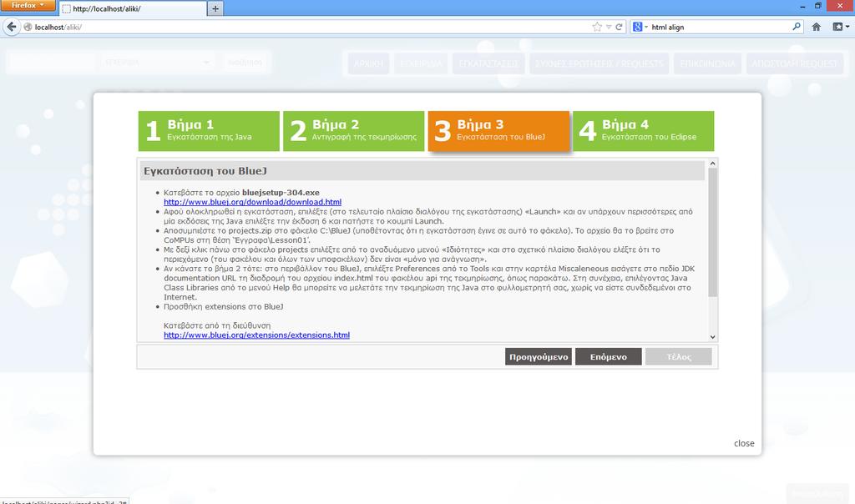
Task: Open the bluej.org extensions link
Action: tap(257, 335)
